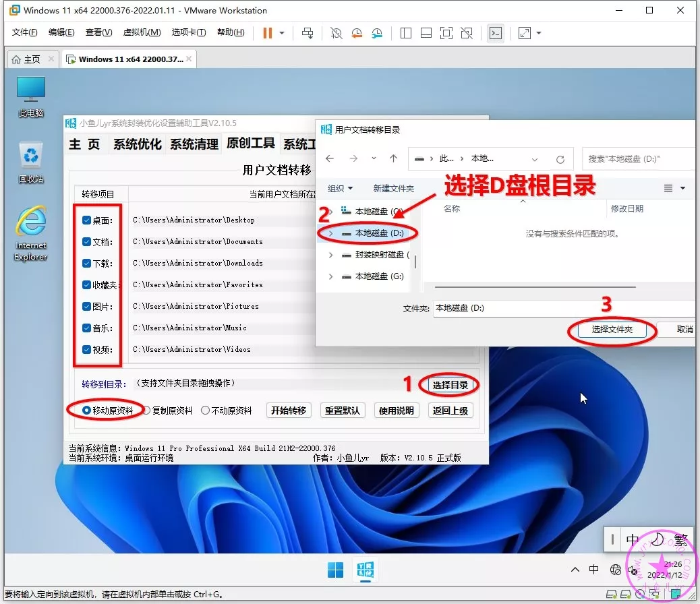Click the Revert snapshot toolbar icon

pyautogui.click(x=356, y=32)
